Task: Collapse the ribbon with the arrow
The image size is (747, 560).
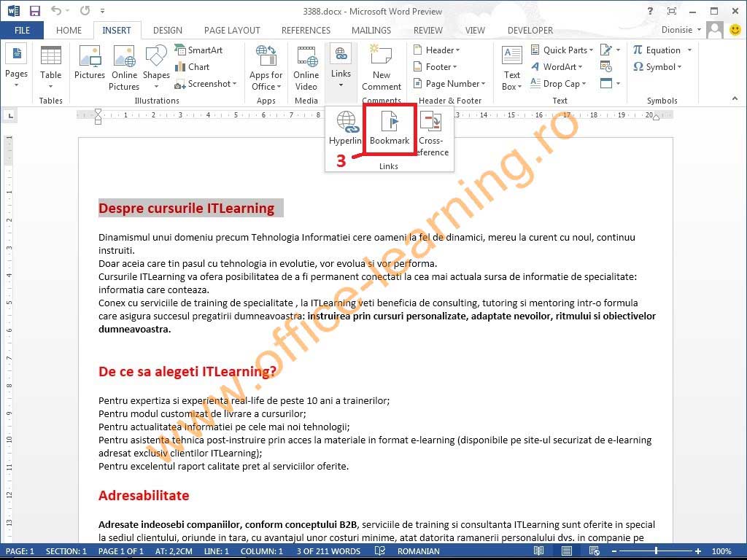Action: pyautogui.click(x=735, y=98)
